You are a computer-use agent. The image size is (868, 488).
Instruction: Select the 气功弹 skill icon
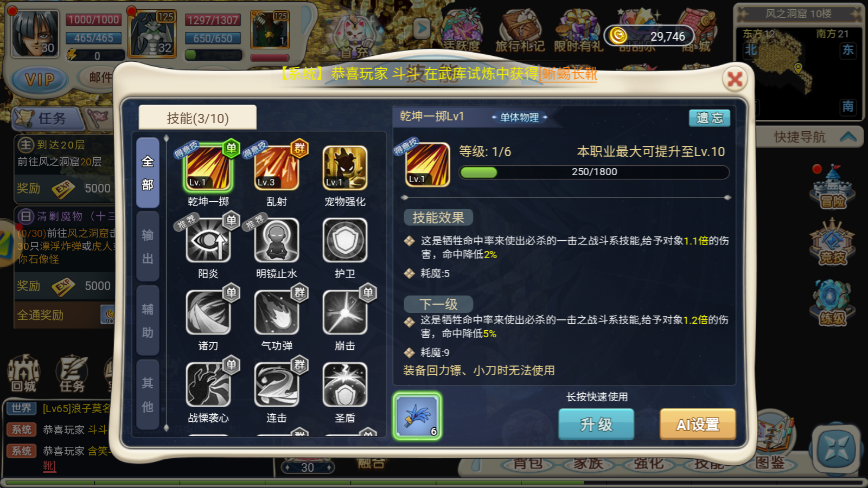[x=277, y=312]
